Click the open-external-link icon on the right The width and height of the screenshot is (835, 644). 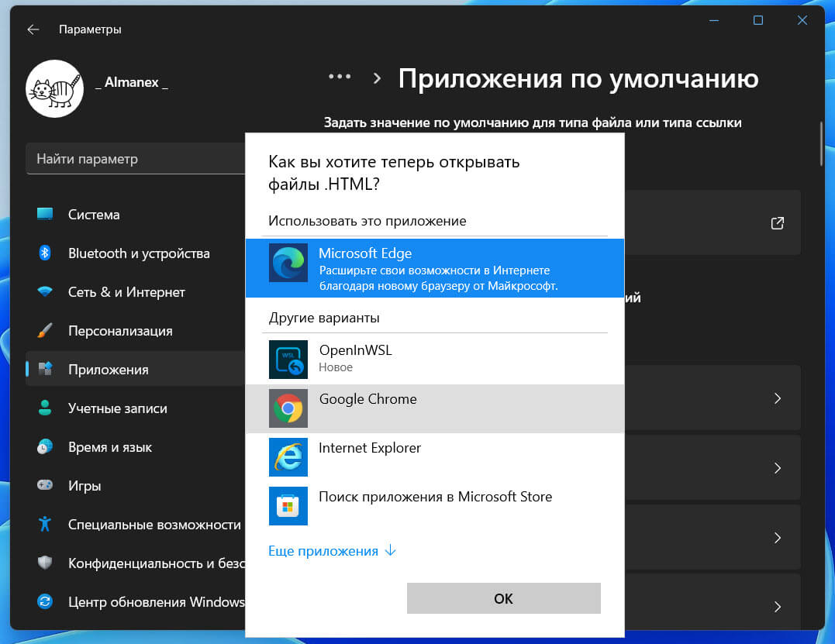(x=778, y=223)
